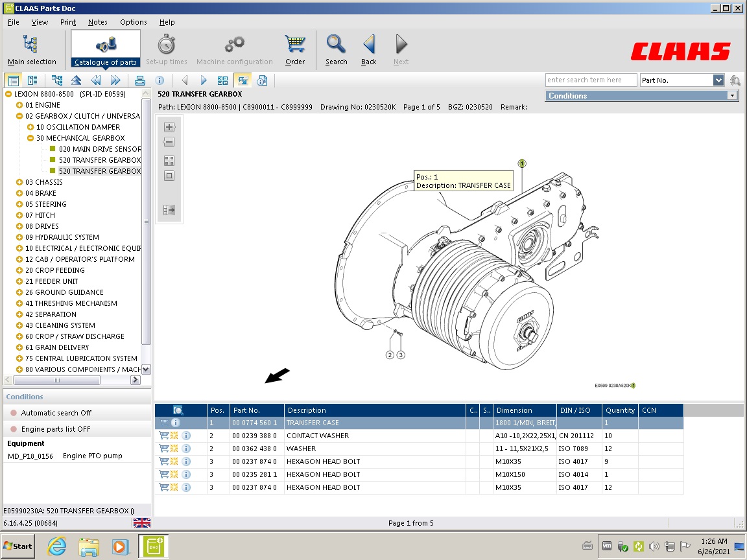Click the double up-arrow level-up icon
The image size is (747, 560).
[77, 80]
